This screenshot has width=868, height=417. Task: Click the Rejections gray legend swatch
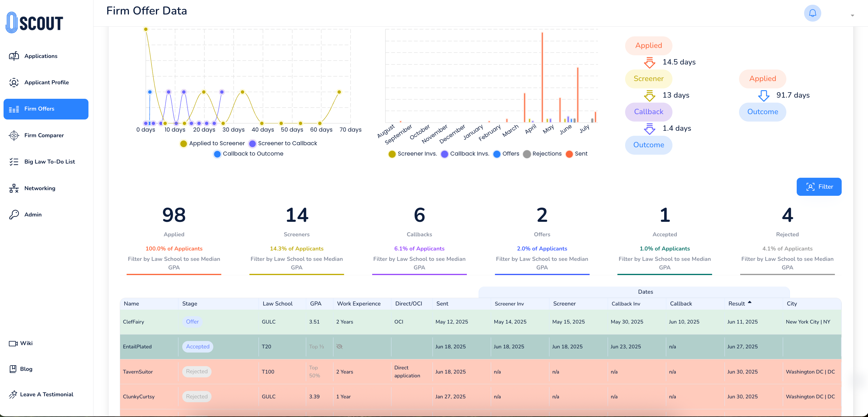click(527, 154)
